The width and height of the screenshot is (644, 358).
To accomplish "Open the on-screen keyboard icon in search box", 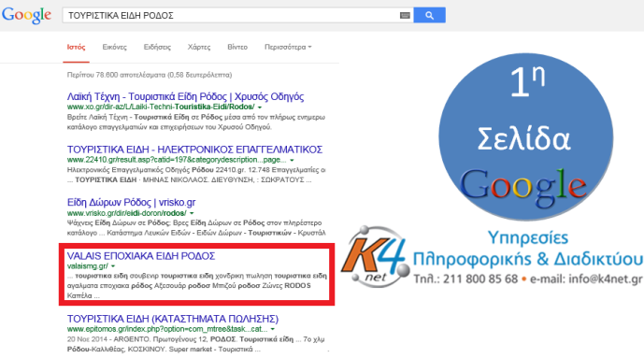I will 405,16.
